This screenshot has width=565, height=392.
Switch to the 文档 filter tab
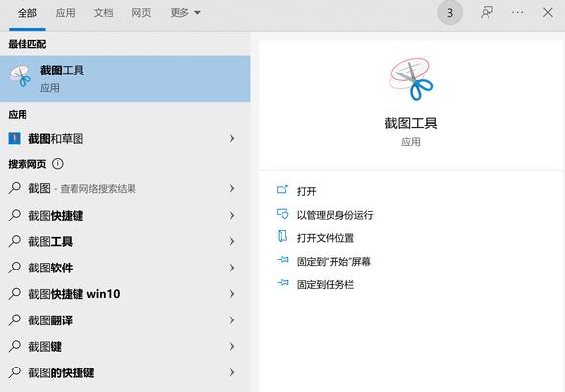click(x=103, y=13)
